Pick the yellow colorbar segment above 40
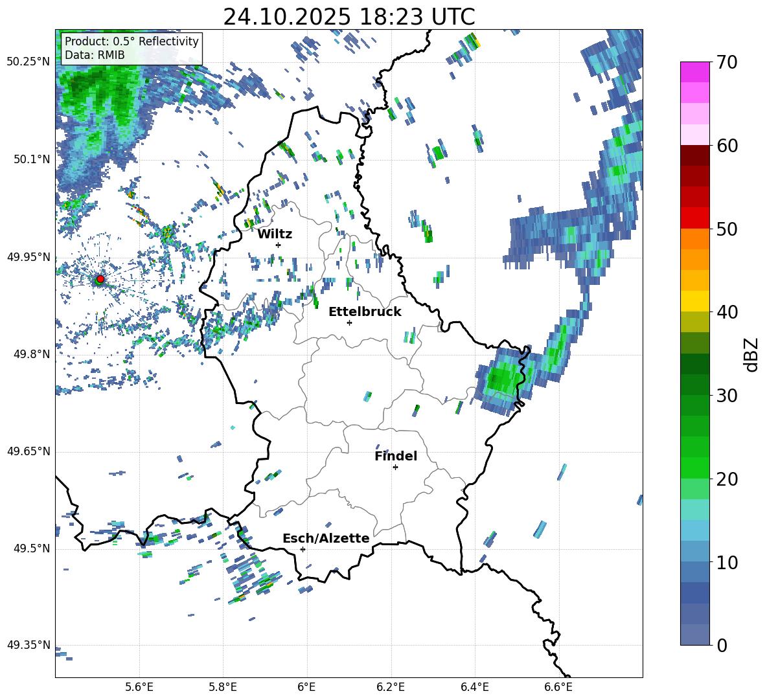This screenshot has height=700, width=767. pyautogui.click(x=694, y=301)
